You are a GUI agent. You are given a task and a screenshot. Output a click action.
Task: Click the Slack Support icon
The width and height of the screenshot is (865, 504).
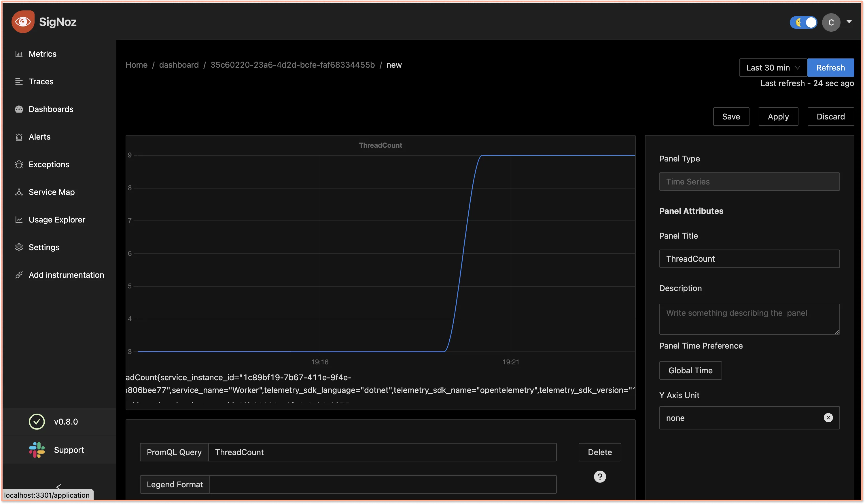point(37,450)
